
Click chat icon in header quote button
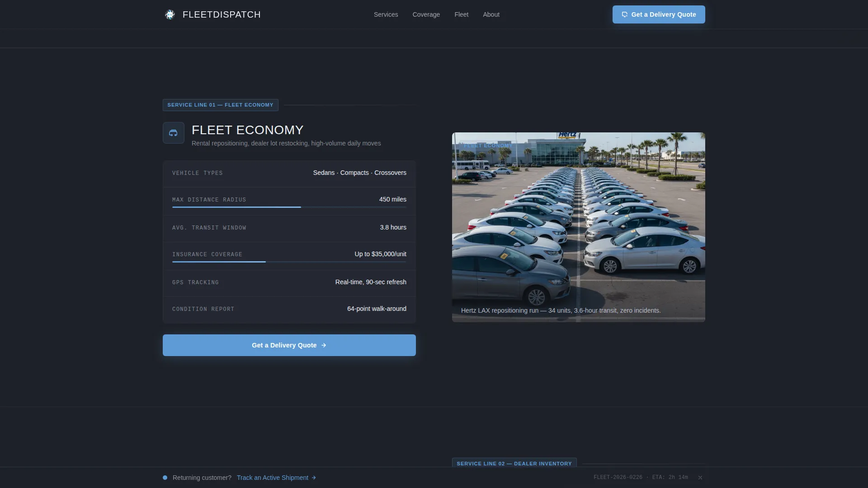(624, 14)
